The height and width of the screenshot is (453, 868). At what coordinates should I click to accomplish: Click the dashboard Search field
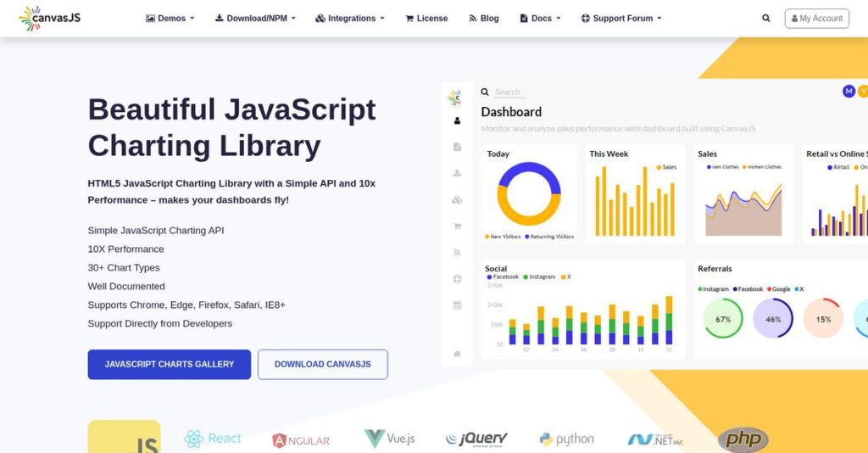point(509,92)
